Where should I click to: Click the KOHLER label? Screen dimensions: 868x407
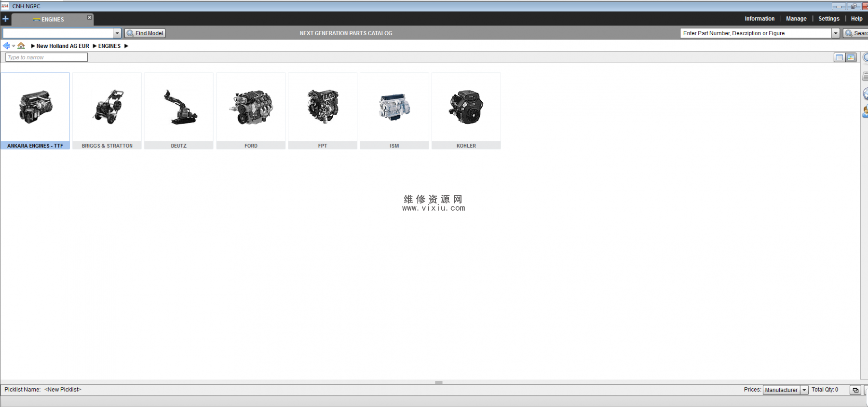tap(466, 146)
